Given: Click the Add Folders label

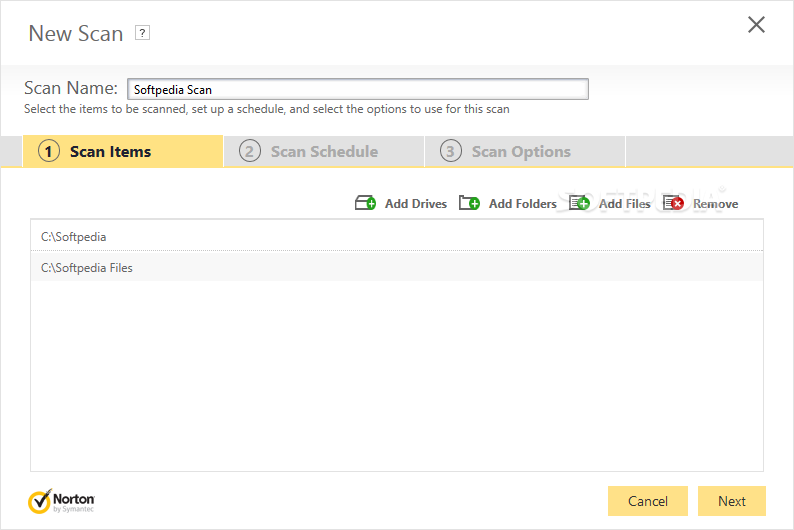Looking at the screenshot, I should [523, 203].
